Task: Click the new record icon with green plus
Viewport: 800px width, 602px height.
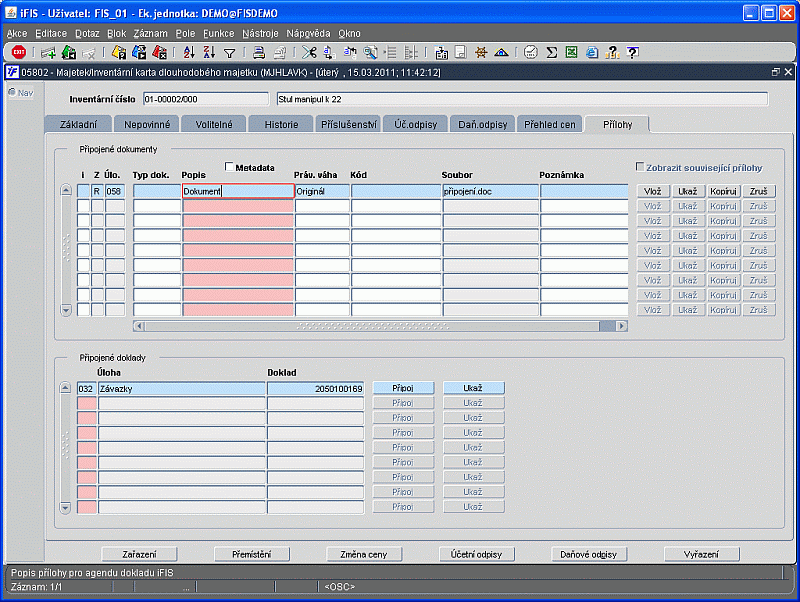Action: click(x=48, y=52)
